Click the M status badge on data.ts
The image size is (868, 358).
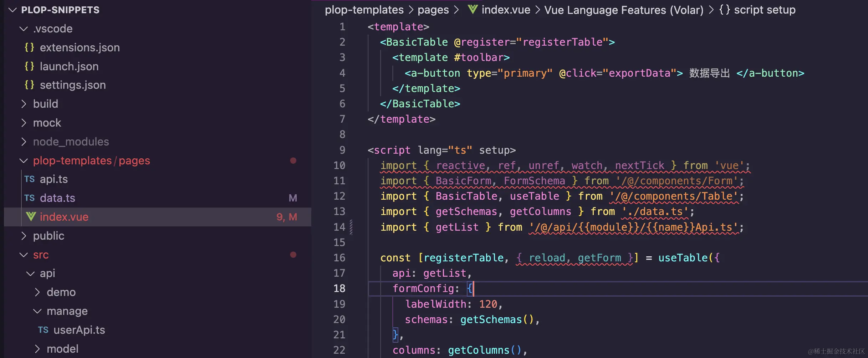[293, 198]
